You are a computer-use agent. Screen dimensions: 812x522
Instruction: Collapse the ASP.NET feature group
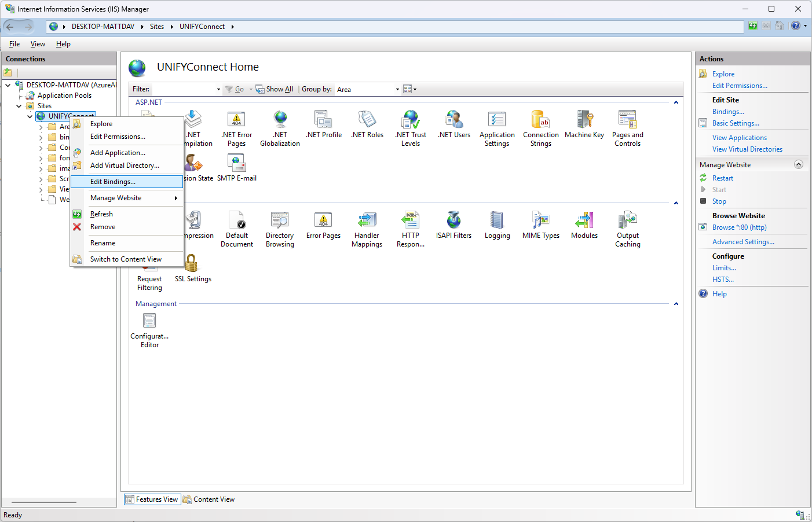pos(676,102)
